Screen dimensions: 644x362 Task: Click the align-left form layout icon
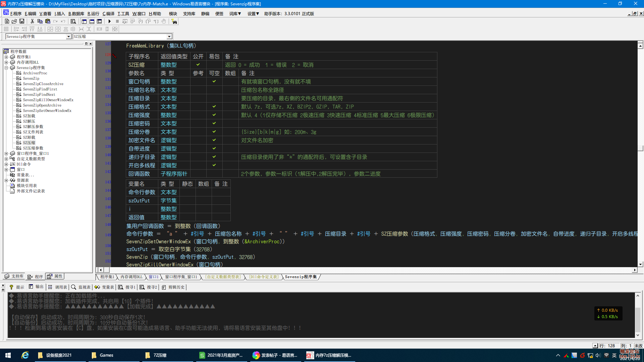pos(16,29)
